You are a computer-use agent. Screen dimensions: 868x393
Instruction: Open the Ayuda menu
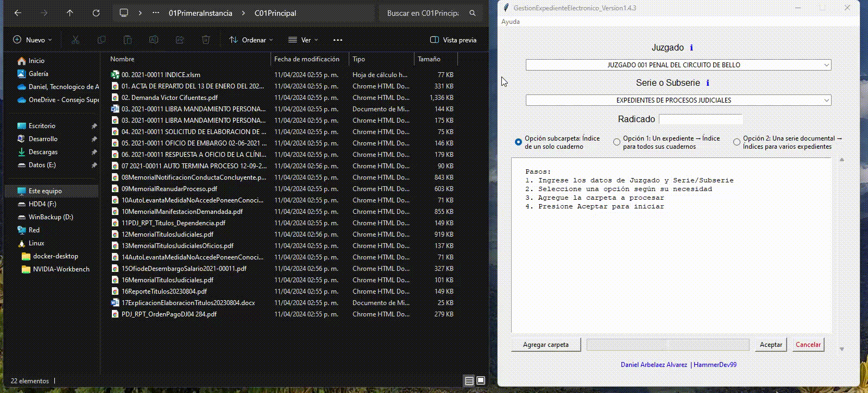[511, 22]
